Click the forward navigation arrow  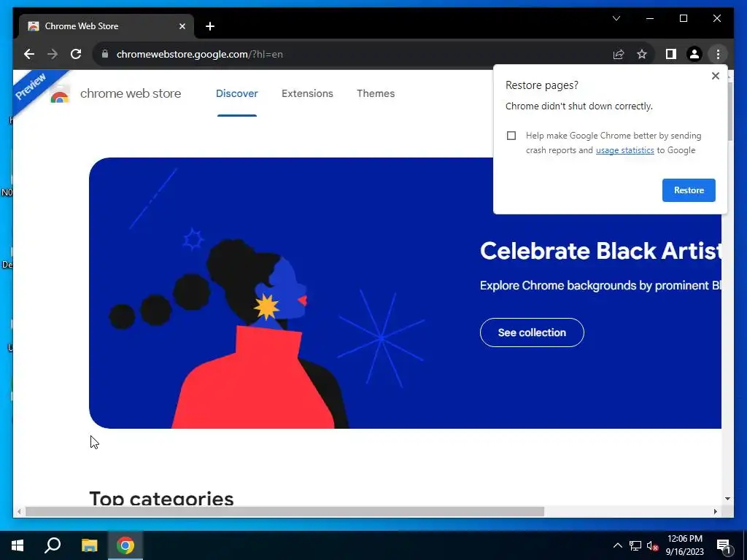[53, 54]
